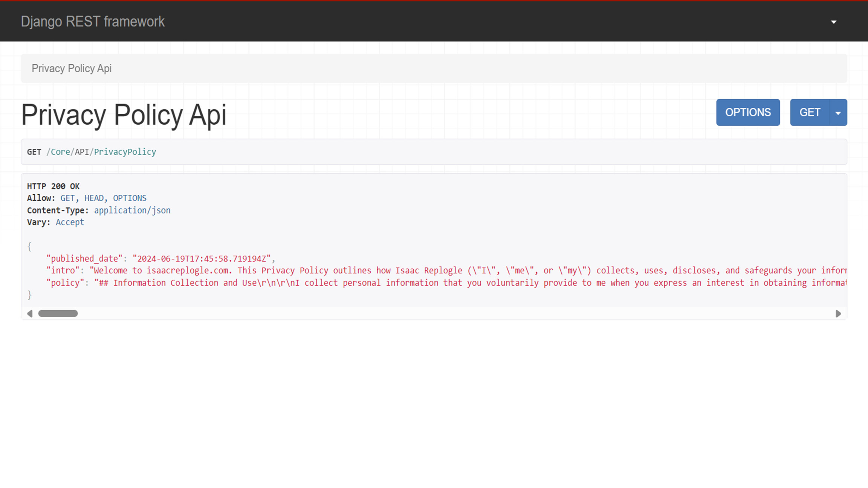Click the GET button
This screenshot has height=488, width=868.
[x=810, y=112]
